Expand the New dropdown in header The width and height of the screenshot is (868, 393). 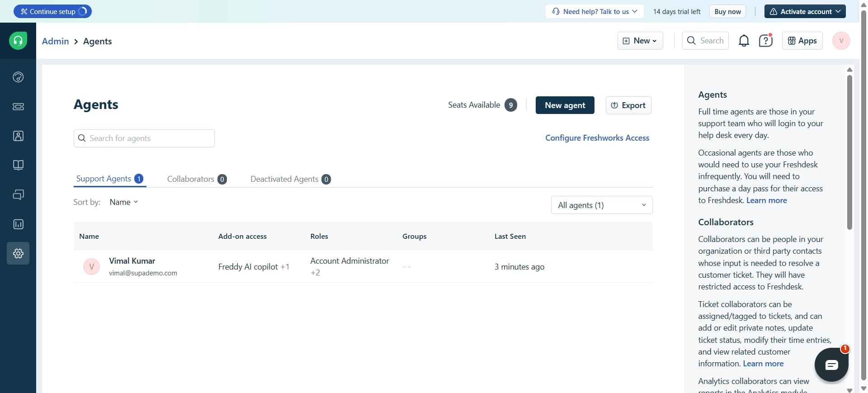640,41
